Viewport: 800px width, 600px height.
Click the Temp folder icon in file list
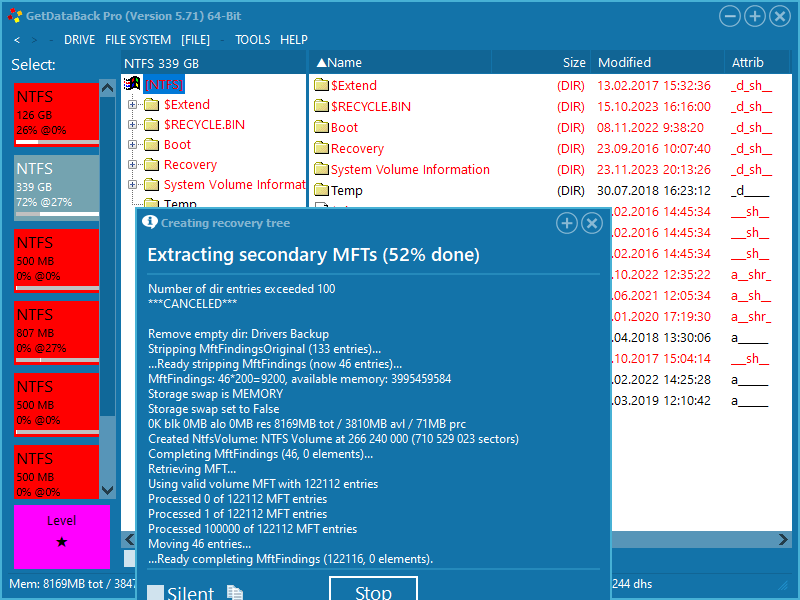point(321,190)
